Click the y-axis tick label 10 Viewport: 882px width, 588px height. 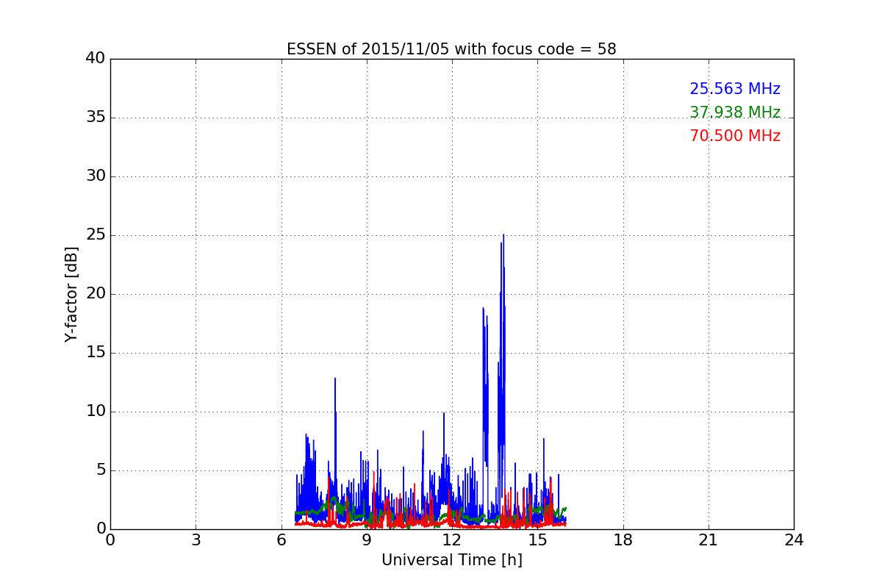96,412
